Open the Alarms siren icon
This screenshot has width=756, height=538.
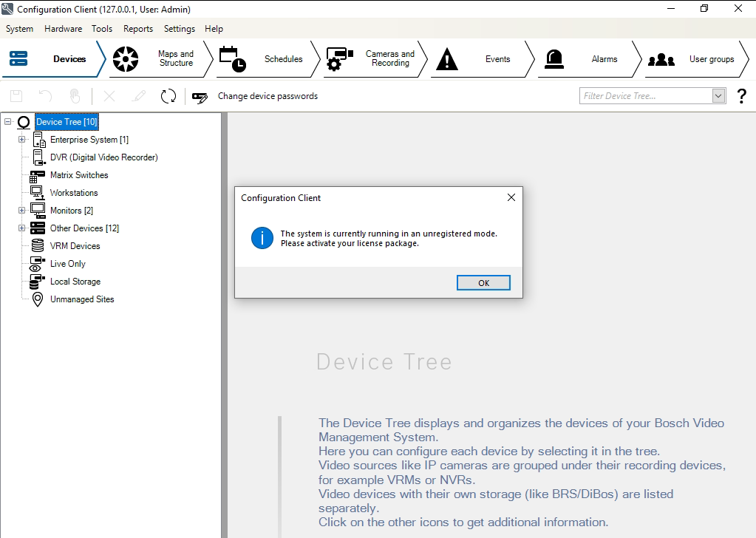pos(554,59)
